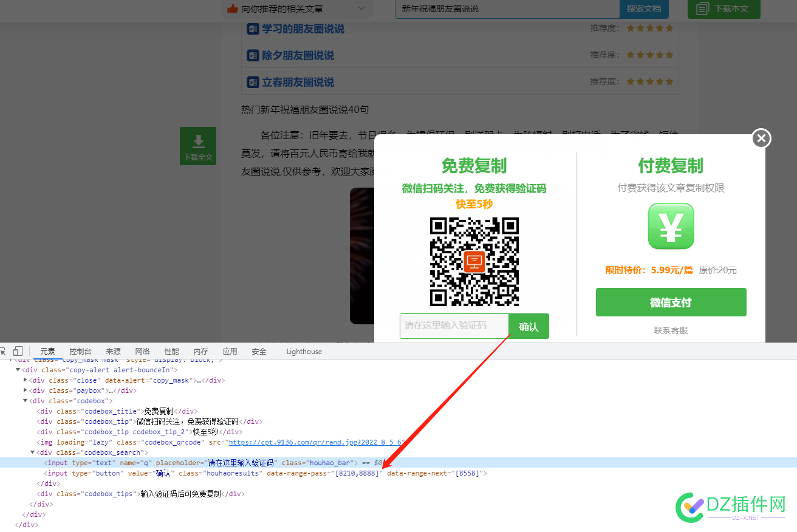Open the 向你推荐的相关文章 dropdown

coord(296,9)
